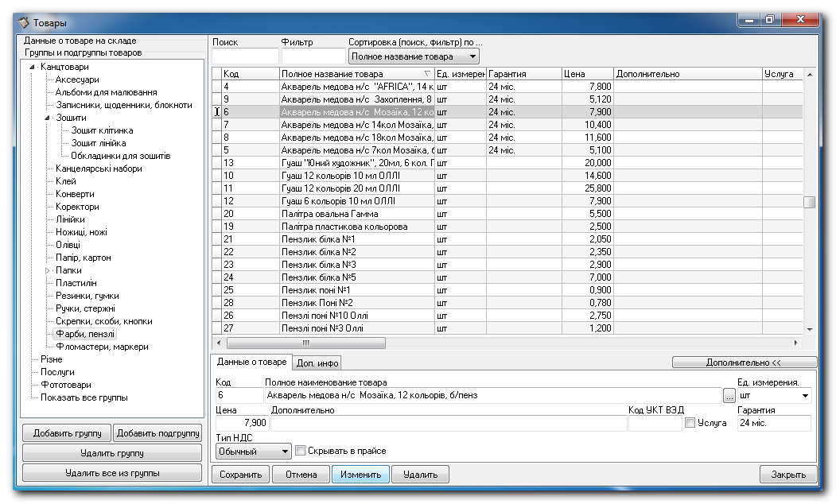Click the Фильтр input field

click(x=313, y=56)
